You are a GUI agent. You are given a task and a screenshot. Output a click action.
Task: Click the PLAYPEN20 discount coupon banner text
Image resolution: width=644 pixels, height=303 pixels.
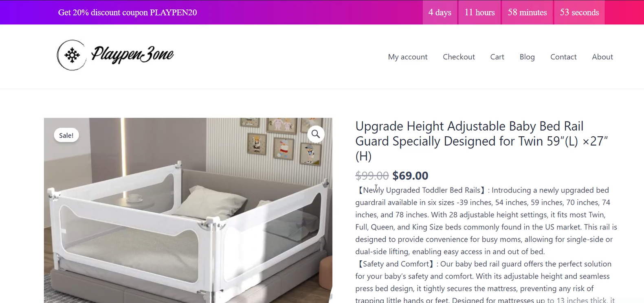coord(127,13)
